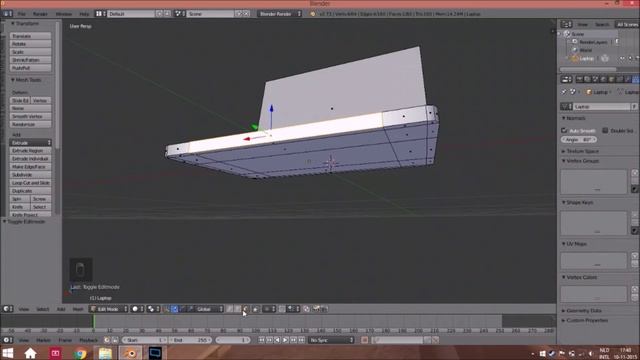Click the scene browse icon beside Scene field
This screenshot has height=360, width=640.
coord(180,14)
